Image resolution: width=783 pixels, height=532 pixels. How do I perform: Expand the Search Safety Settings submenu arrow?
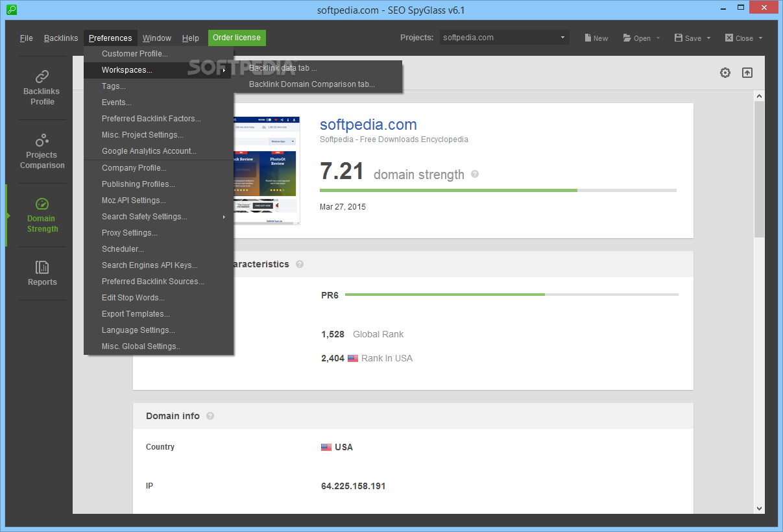(224, 217)
